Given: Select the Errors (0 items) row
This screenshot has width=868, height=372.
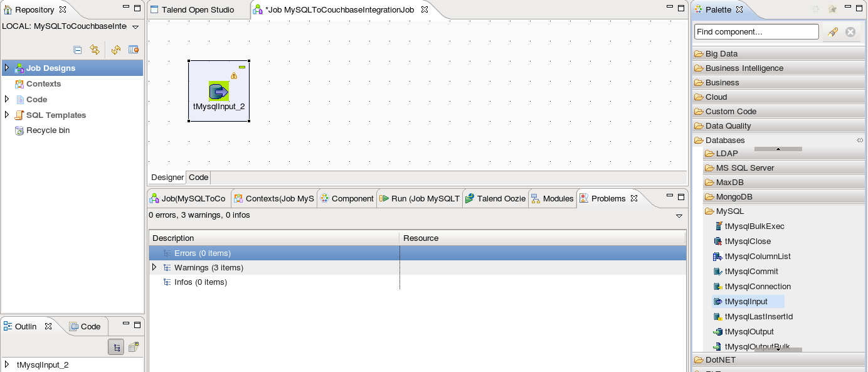Looking at the screenshot, I should tap(418, 253).
